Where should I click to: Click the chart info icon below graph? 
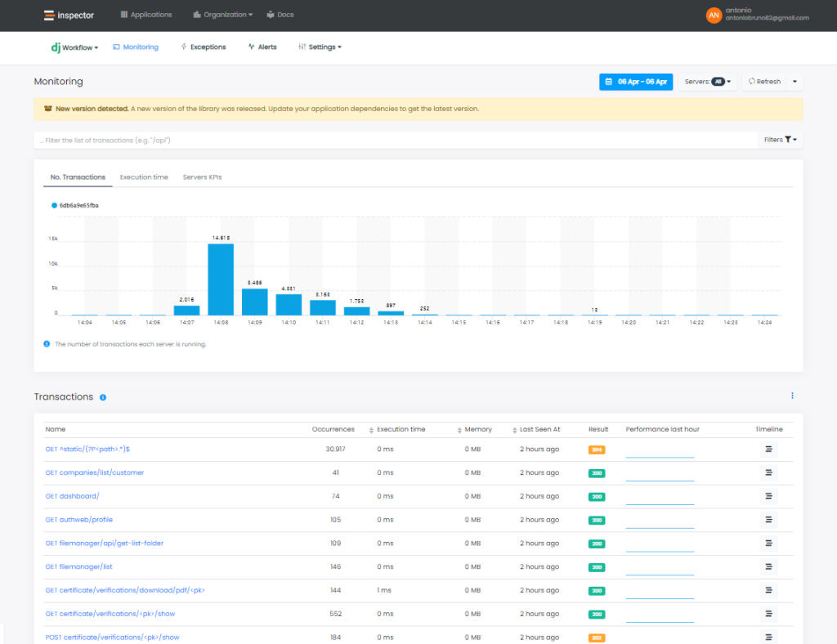[x=47, y=344]
